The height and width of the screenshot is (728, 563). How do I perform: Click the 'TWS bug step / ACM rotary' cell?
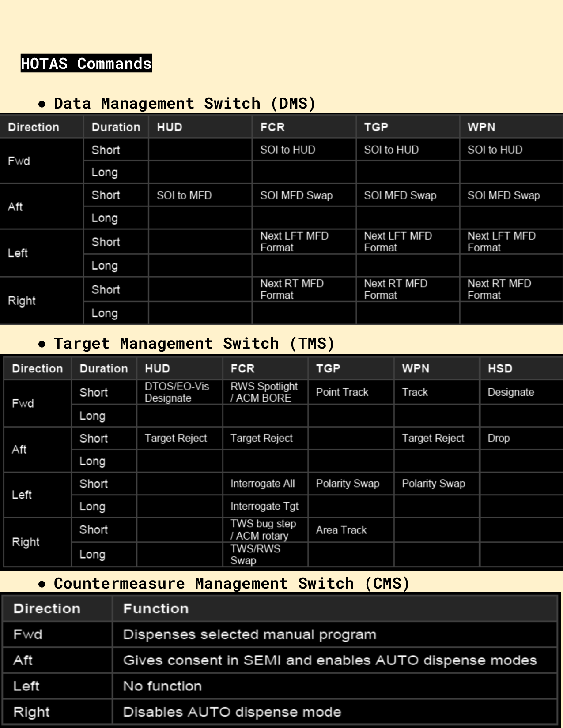click(x=263, y=529)
